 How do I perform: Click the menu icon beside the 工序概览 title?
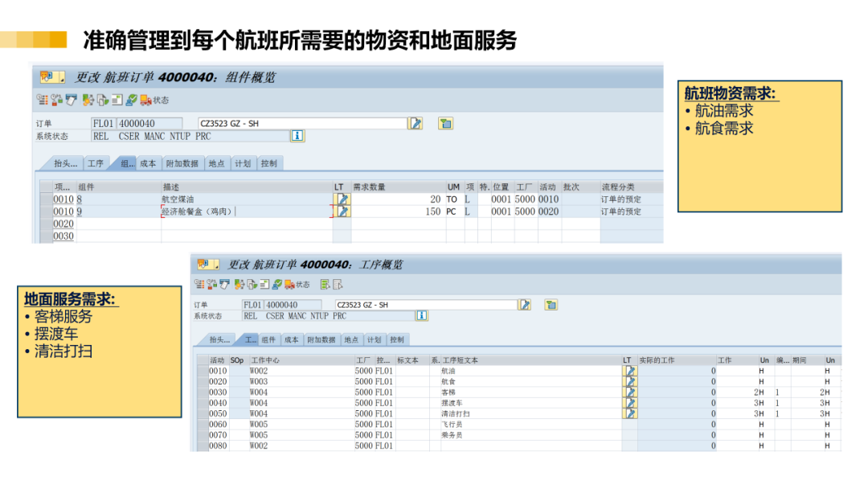207,264
